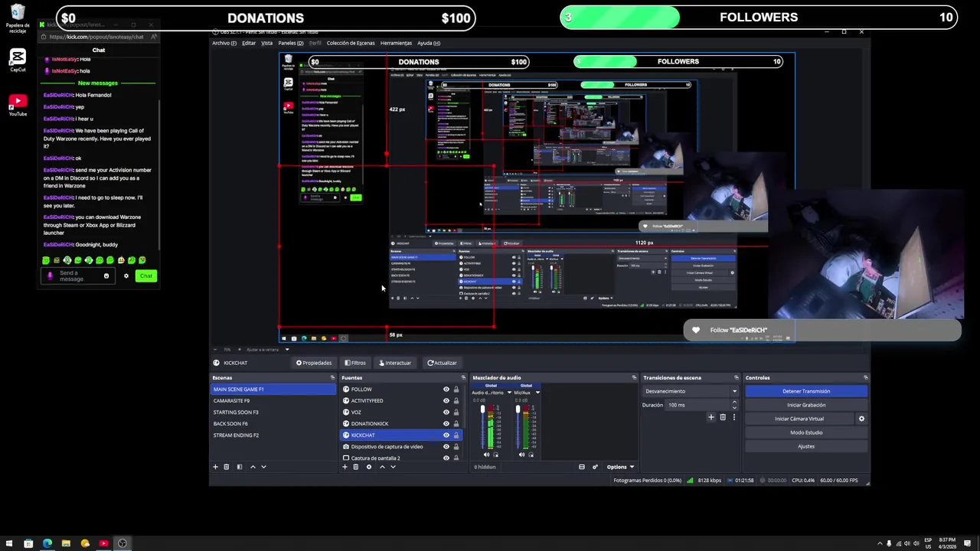
Task: Open advanced audio properties gears icon
Action: point(595,467)
